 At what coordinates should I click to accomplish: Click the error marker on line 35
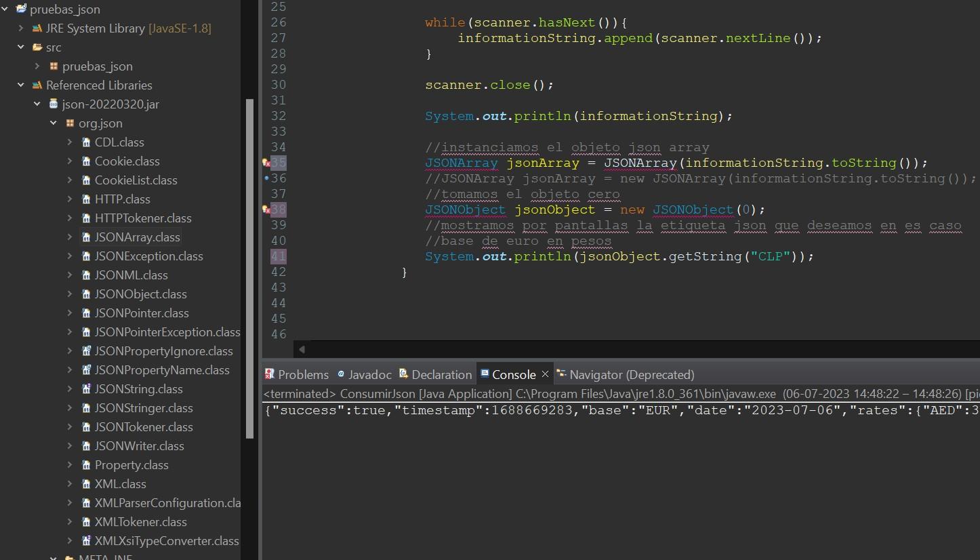coord(266,163)
